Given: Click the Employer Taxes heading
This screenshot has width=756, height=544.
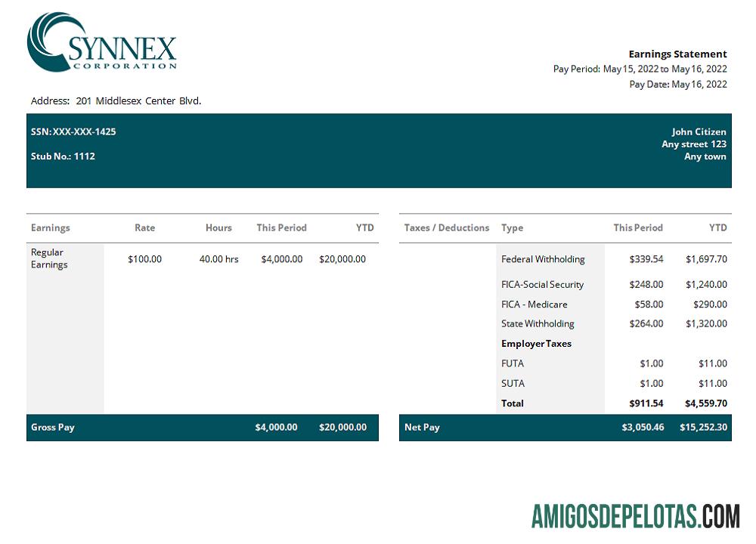Looking at the screenshot, I should [536, 344].
